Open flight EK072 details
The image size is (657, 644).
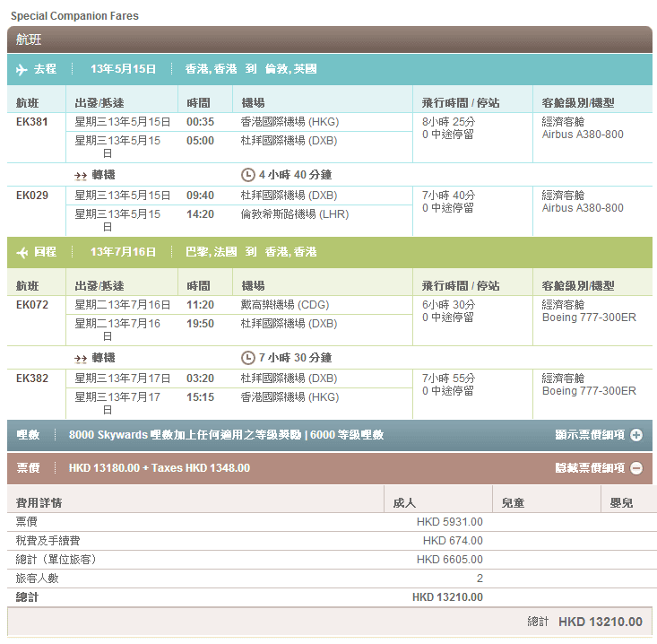pos(32,305)
